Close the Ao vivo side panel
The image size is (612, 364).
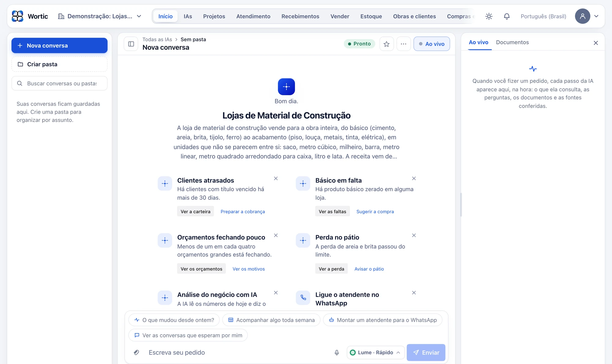pyautogui.click(x=595, y=43)
